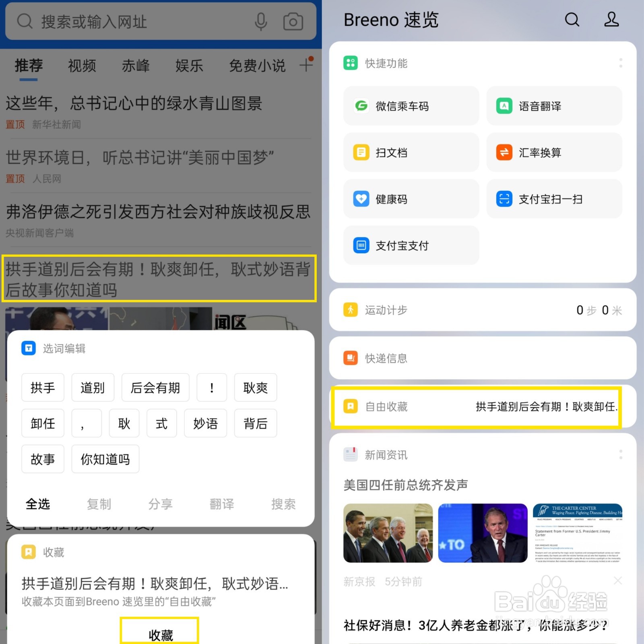Open 支付宝扫一扫 shortcut
This screenshot has height=644, width=644.
point(554,199)
